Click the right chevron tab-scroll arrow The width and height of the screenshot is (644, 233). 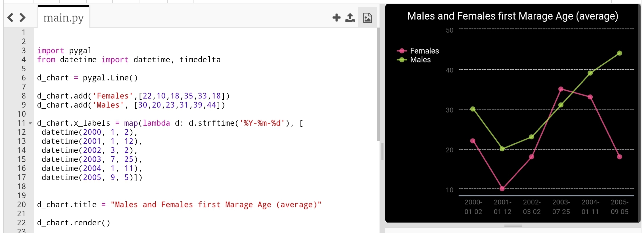coord(23,18)
